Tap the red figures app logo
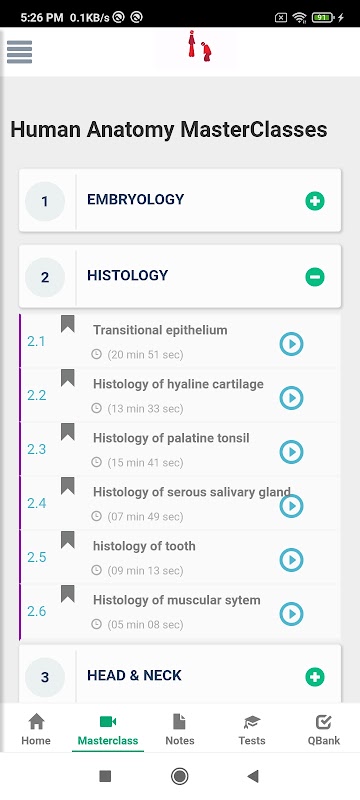This screenshot has width=360, height=800. click(x=199, y=47)
